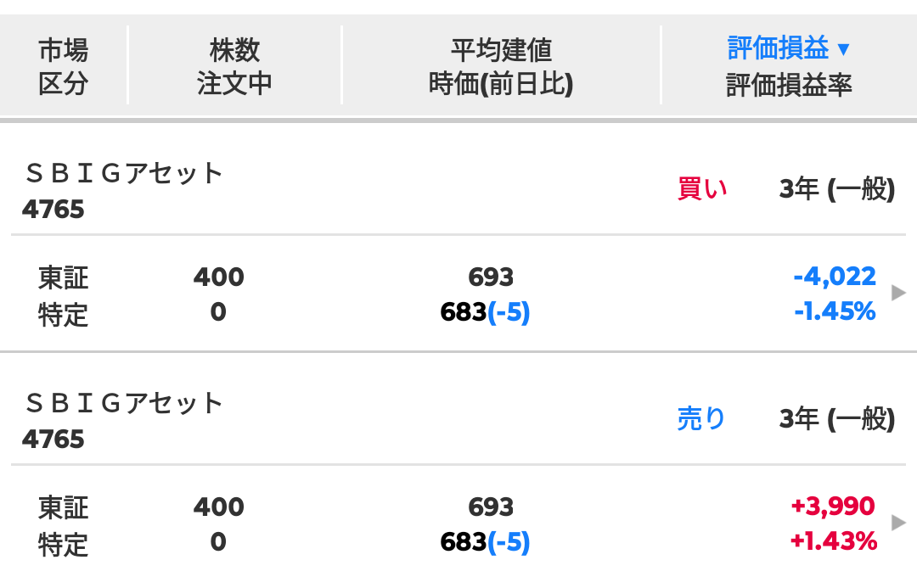The width and height of the screenshot is (917, 588).
Task: Select the -4,022 unrealized loss value
Action: click(835, 277)
